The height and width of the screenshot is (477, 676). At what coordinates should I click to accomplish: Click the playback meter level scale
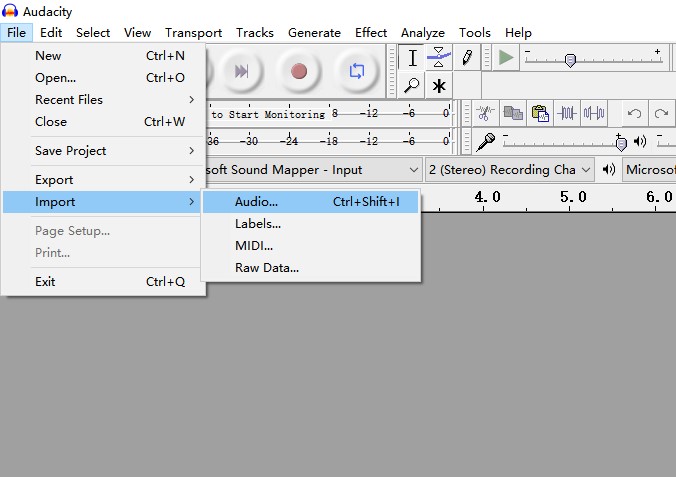click(329, 141)
